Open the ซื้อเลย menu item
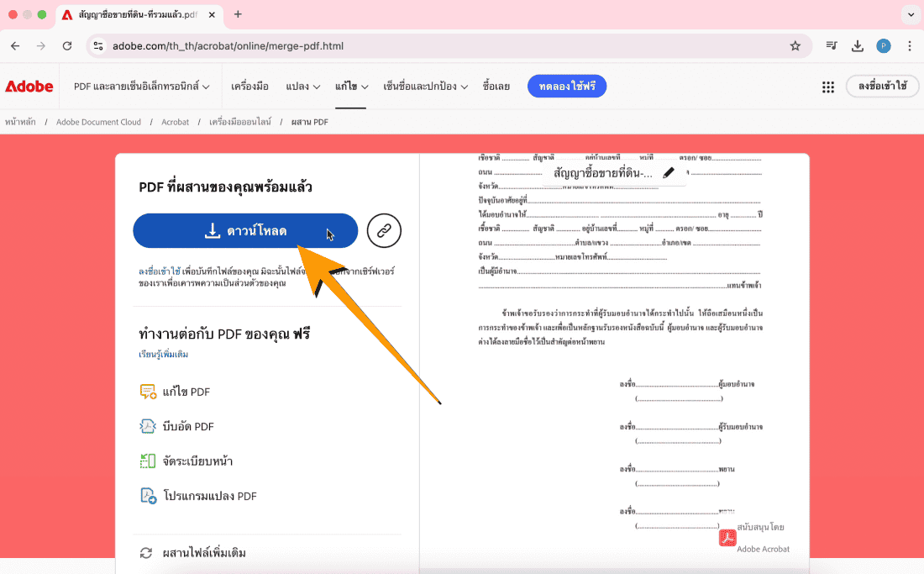Screen dimensions: 924x574 click(x=496, y=87)
